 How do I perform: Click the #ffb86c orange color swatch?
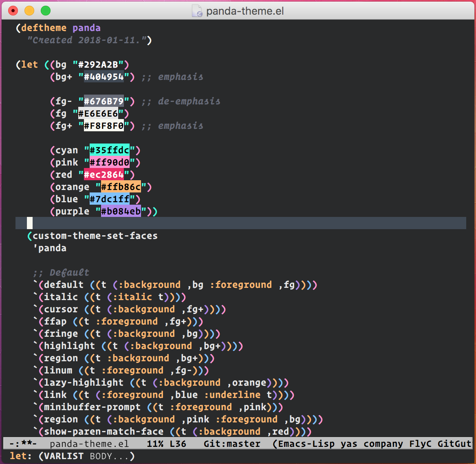pos(121,187)
